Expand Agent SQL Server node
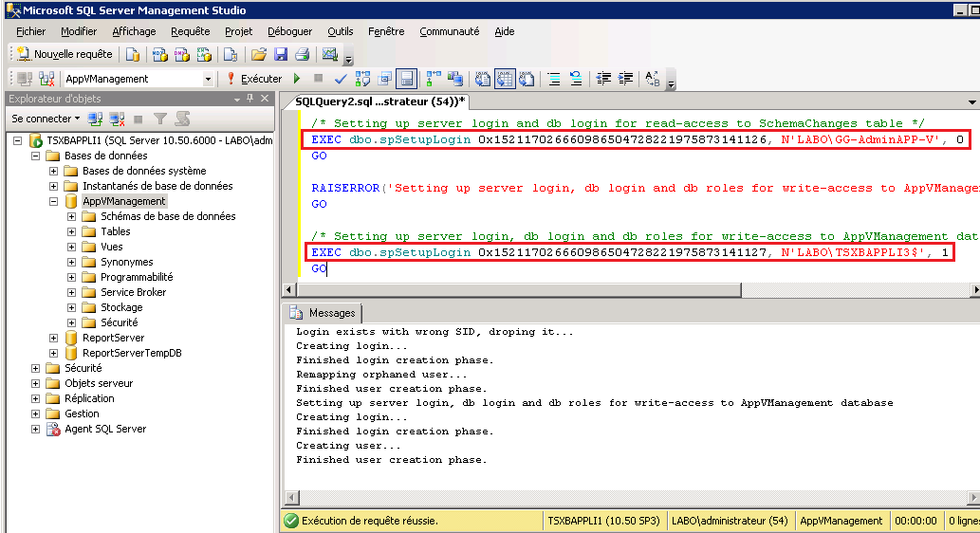Viewport: 980px width, 533px height. pyautogui.click(x=36, y=429)
